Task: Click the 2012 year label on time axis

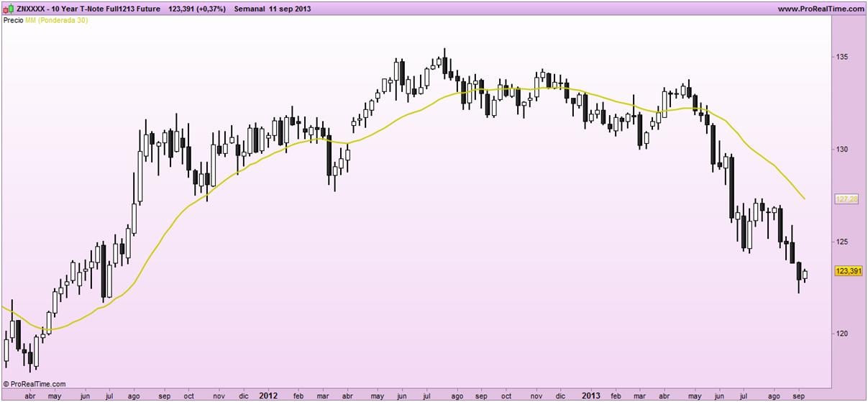Action: (268, 396)
